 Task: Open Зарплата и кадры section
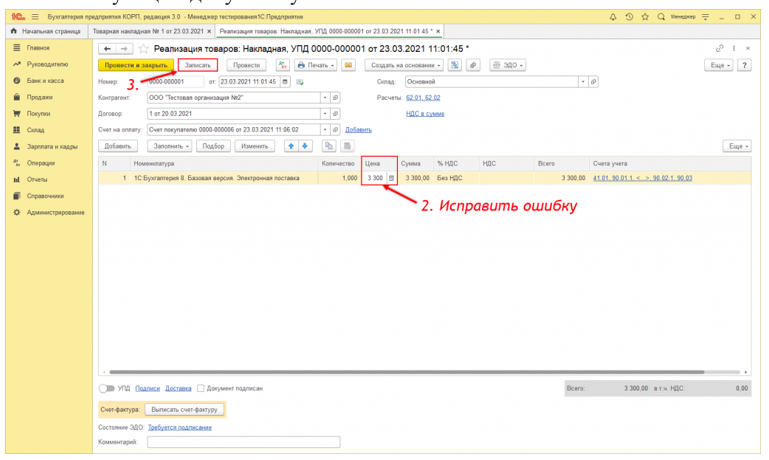[52, 146]
